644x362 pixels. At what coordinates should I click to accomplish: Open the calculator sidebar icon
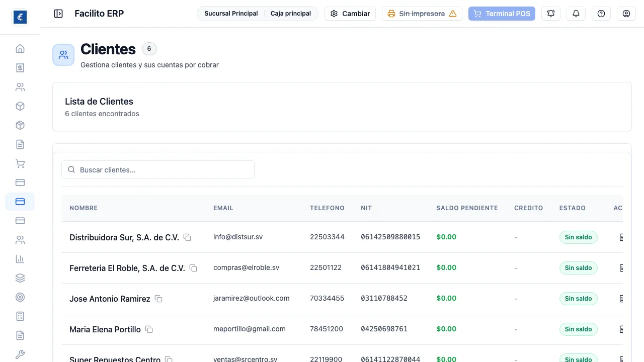(x=20, y=316)
